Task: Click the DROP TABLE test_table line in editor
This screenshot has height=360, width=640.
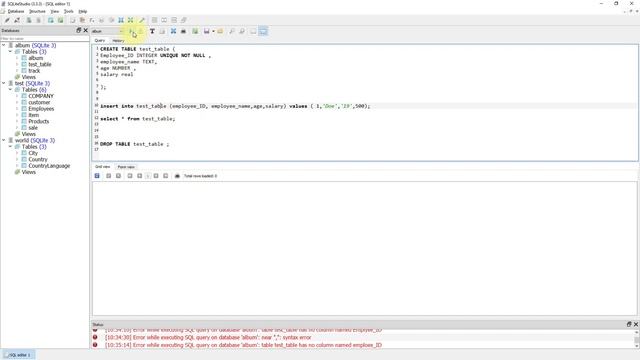Action: [x=134, y=144]
